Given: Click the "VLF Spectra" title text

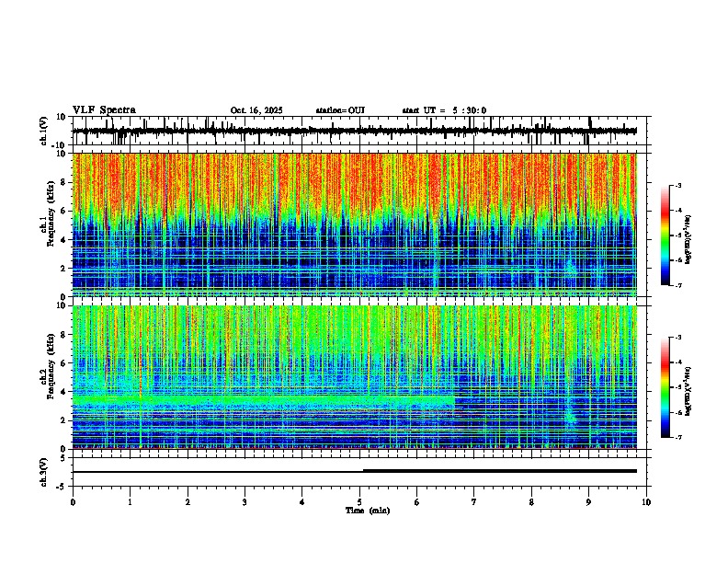Looking at the screenshot, I should pos(104,110).
